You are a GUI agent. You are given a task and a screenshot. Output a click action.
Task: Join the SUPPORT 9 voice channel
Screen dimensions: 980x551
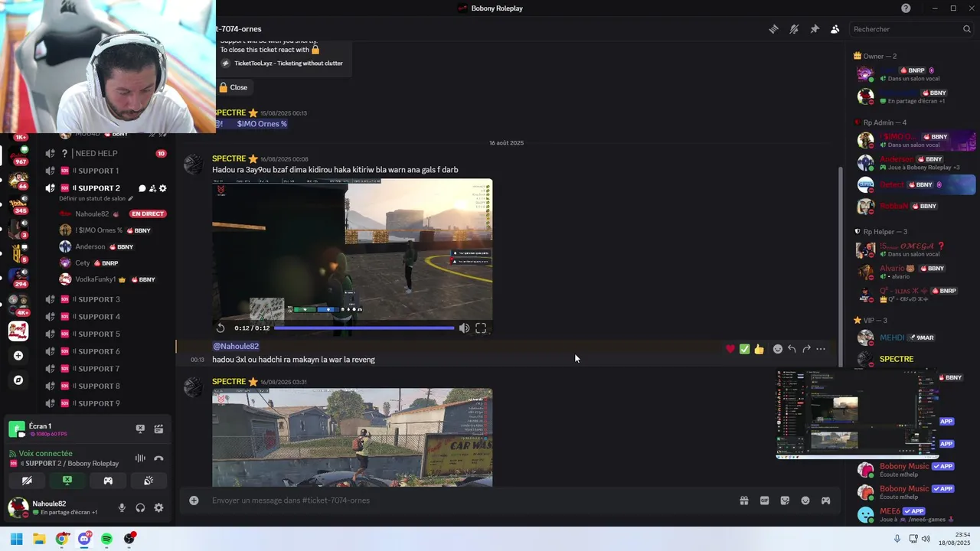[x=107, y=403]
